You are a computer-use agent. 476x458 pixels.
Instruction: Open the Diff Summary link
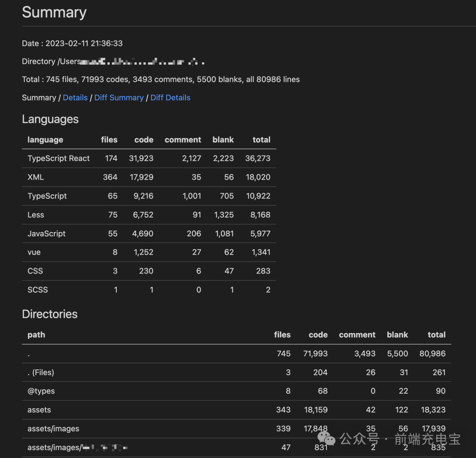coord(119,98)
